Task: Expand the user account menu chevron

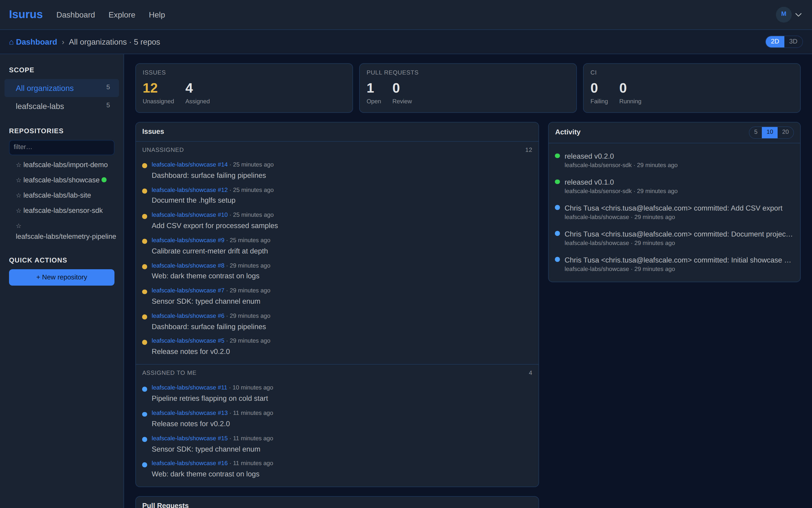Action: (798, 15)
